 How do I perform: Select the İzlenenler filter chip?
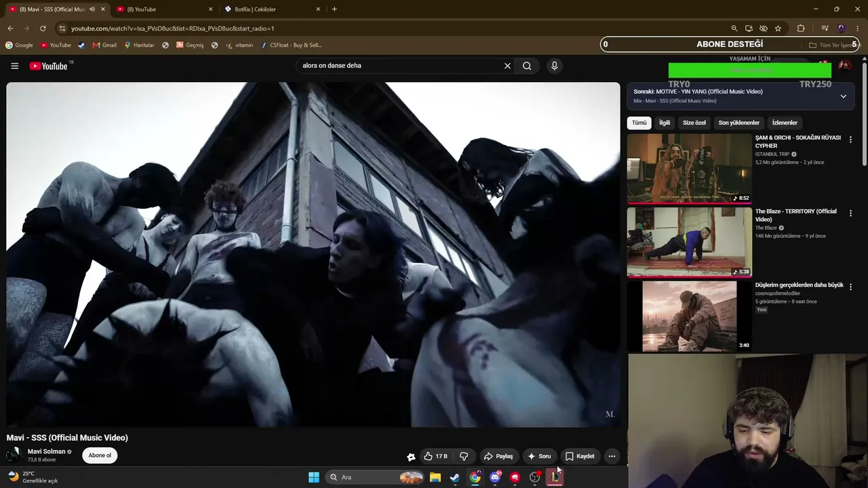click(785, 123)
